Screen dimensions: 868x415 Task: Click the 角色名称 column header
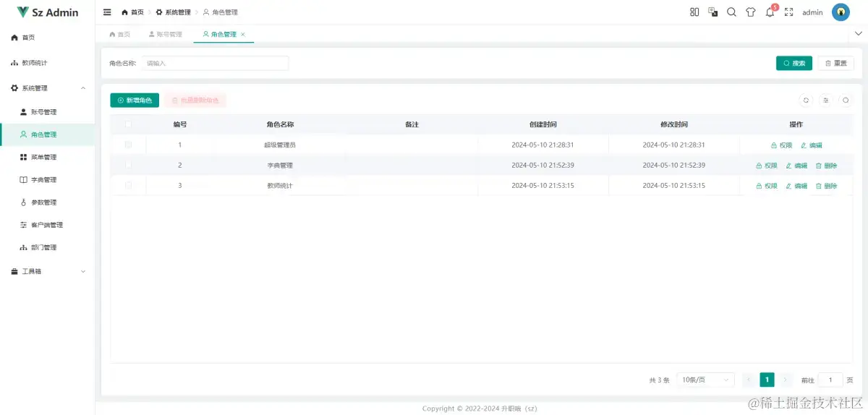(280, 124)
